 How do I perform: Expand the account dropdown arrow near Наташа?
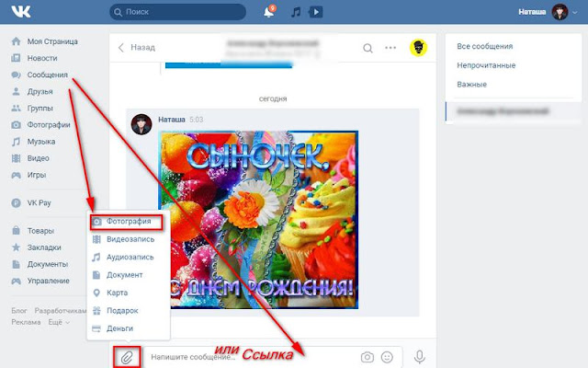point(575,12)
